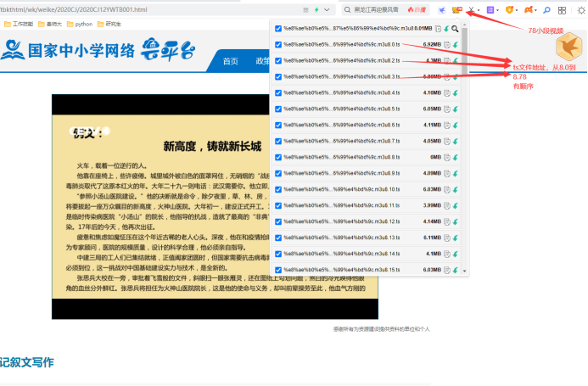588x386 pixels.
Task: Click the 6.11MB size of m3u8.13.ts
Action: tap(432, 238)
